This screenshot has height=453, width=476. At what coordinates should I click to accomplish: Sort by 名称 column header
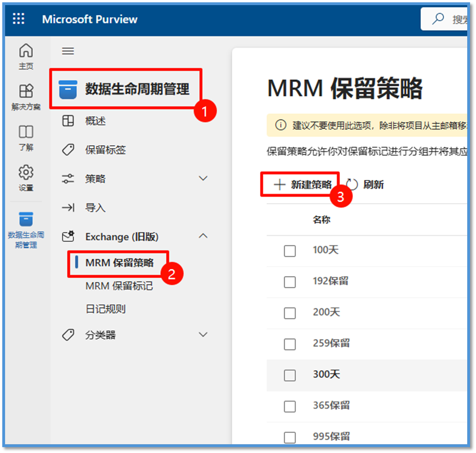[321, 219]
